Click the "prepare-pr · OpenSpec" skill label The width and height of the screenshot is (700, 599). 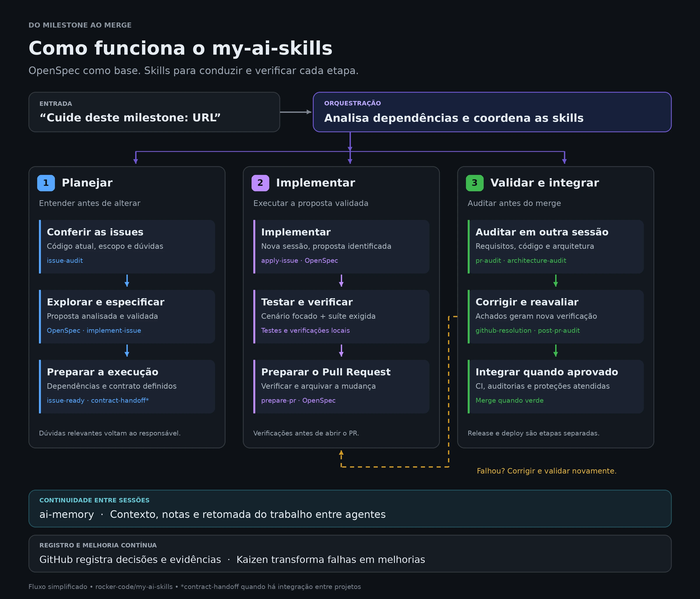click(x=298, y=400)
